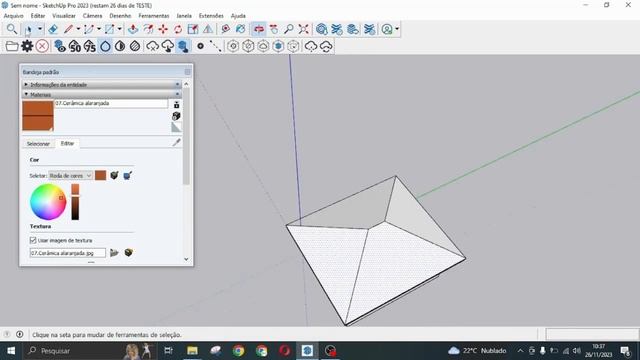Activate the Orbit tool
The image size is (640, 360).
point(258,29)
